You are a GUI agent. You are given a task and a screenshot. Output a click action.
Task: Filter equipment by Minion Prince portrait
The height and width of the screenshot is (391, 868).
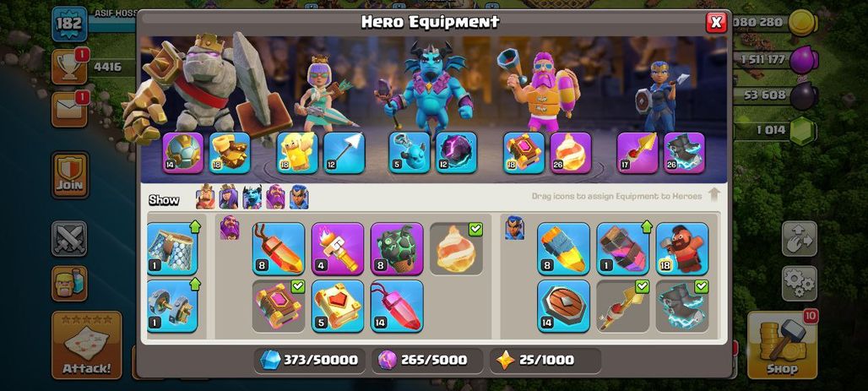252,197
